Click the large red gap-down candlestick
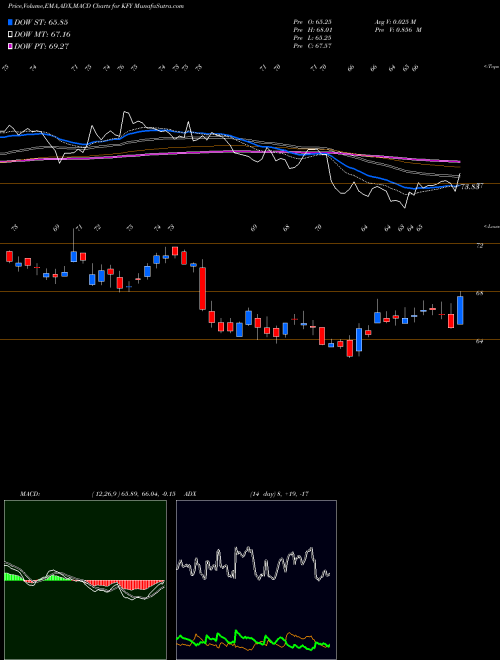The image size is (500, 660). click(202, 288)
